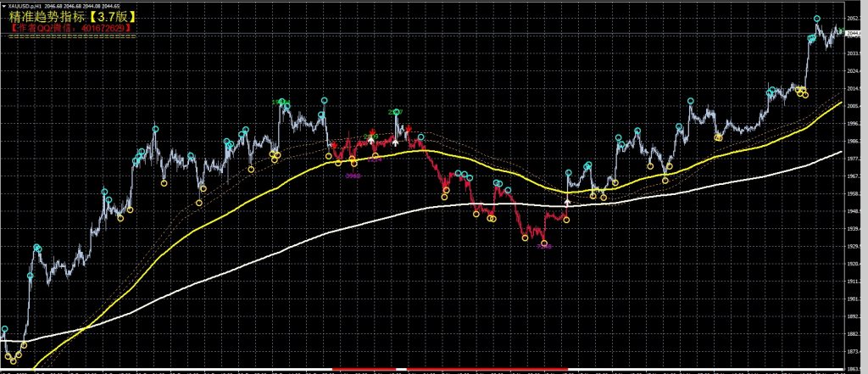Select the yellow circle at the red downtrend's lowest point

click(x=543, y=243)
